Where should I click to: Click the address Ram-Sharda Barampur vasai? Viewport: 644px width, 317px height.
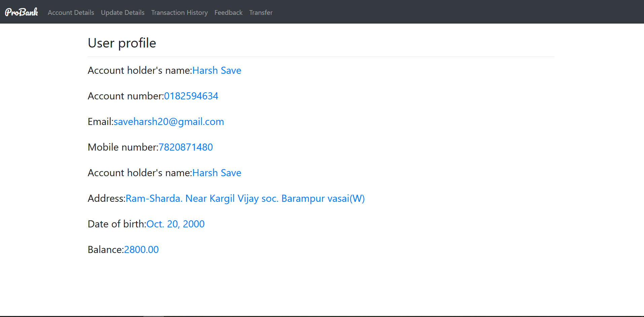pos(245,198)
